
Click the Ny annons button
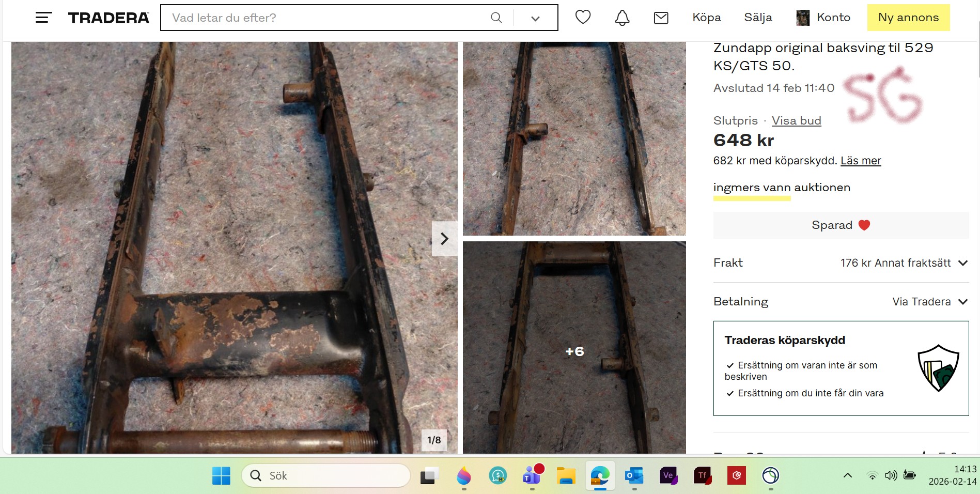(x=908, y=18)
